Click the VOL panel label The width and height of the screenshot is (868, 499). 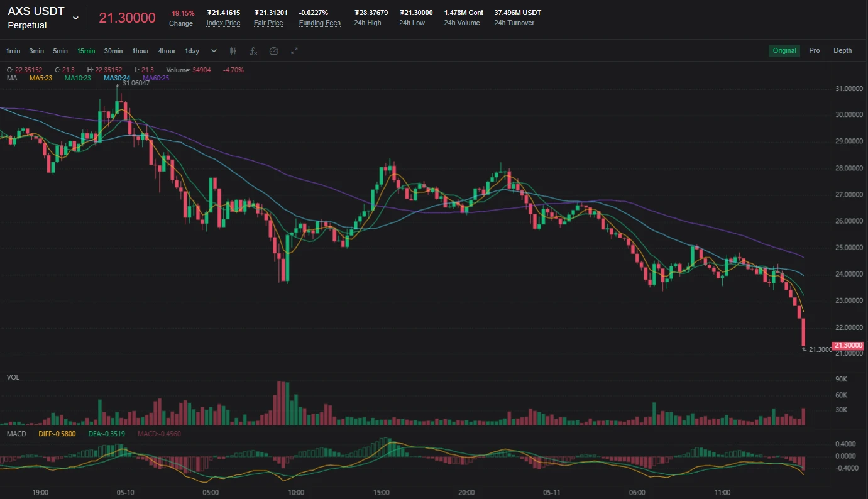click(x=13, y=377)
